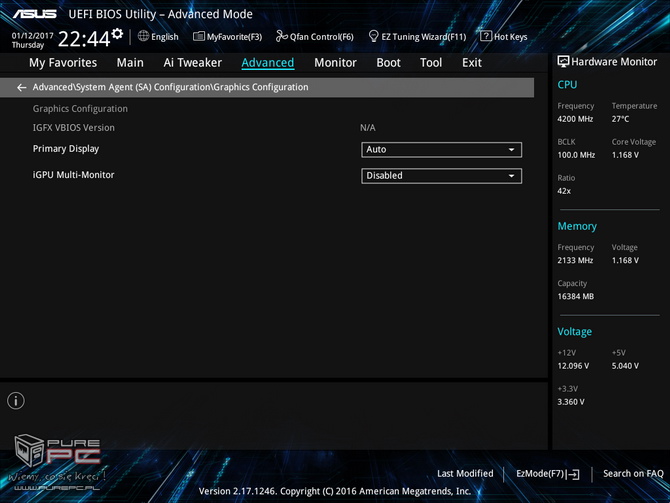Viewport: 670px width, 503px height.
Task: Click the info icon in help panel
Action: (16, 401)
